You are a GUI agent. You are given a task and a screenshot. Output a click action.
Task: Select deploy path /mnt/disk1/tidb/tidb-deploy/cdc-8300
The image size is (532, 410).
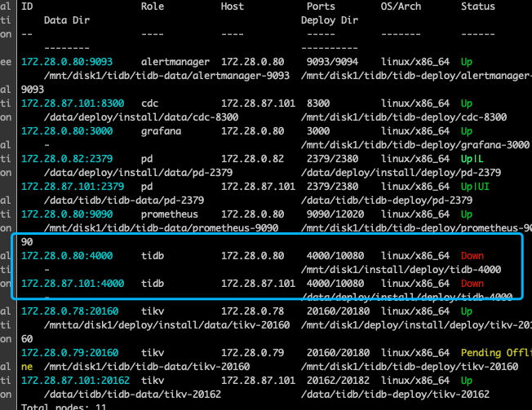pyautogui.click(x=404, y=117)
